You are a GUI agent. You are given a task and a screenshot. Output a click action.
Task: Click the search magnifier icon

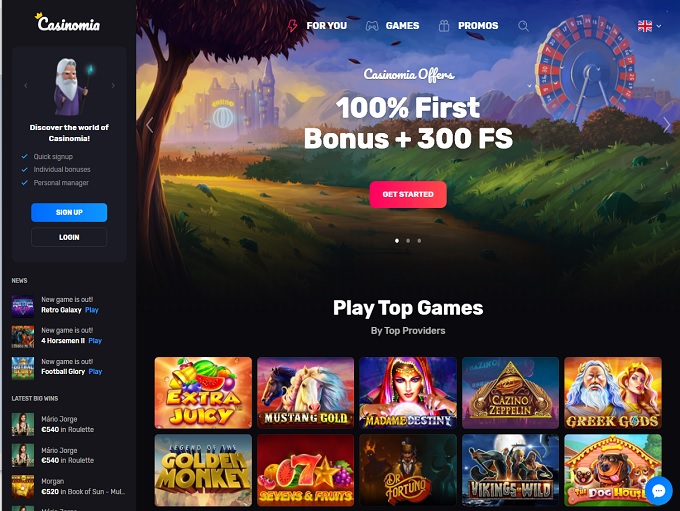point(523,26)
